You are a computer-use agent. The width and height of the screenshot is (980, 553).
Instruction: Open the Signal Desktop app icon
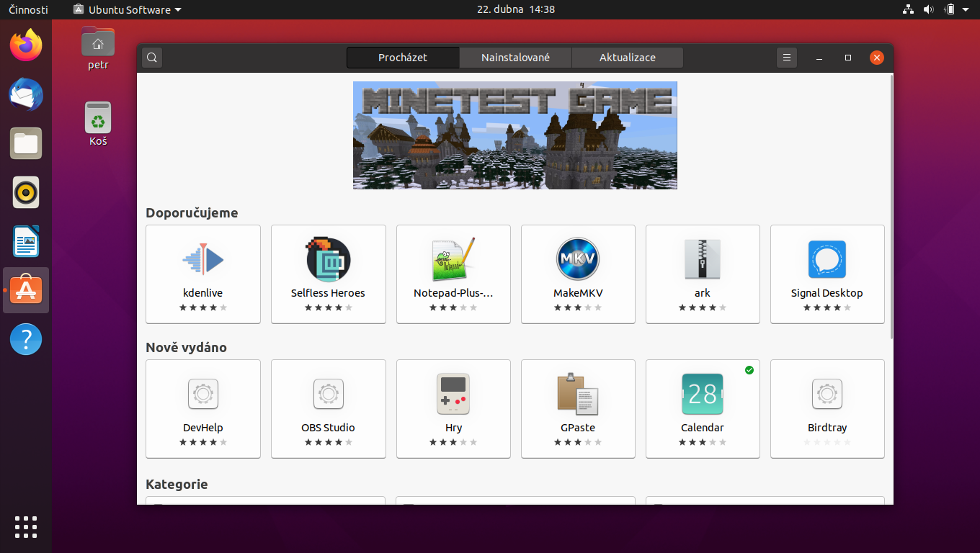(827, 260)
